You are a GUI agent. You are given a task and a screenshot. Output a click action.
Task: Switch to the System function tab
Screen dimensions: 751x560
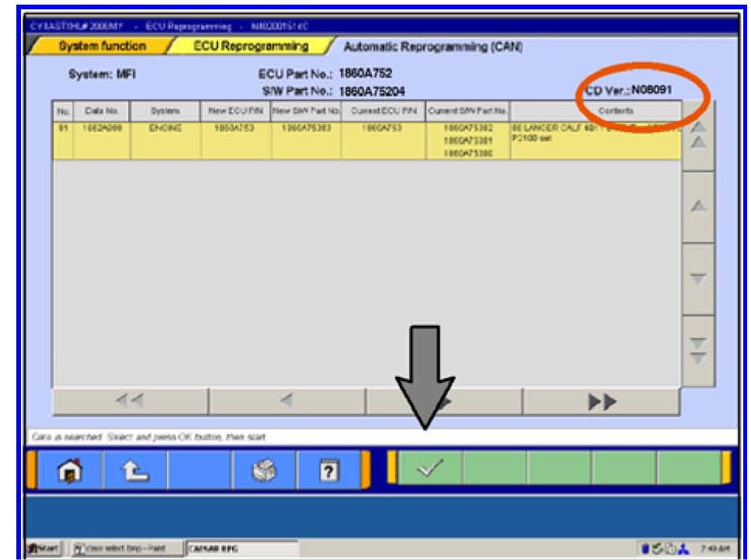point(102,47)
